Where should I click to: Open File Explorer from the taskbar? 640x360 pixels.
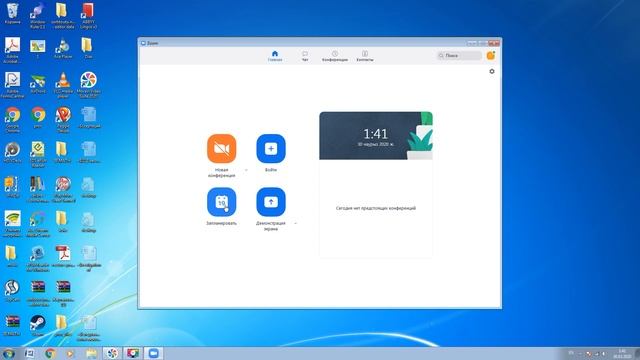(x=91, y=353)
